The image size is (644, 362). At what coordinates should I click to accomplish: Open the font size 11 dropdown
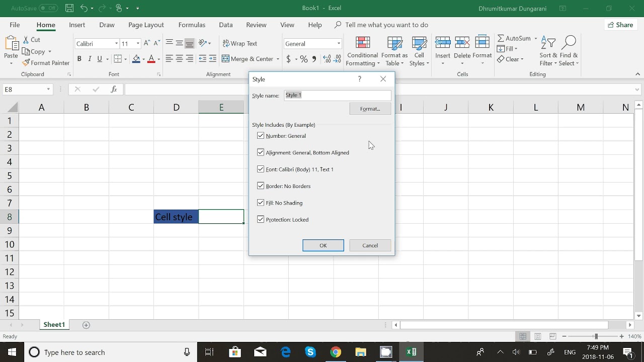coord(138,44)
